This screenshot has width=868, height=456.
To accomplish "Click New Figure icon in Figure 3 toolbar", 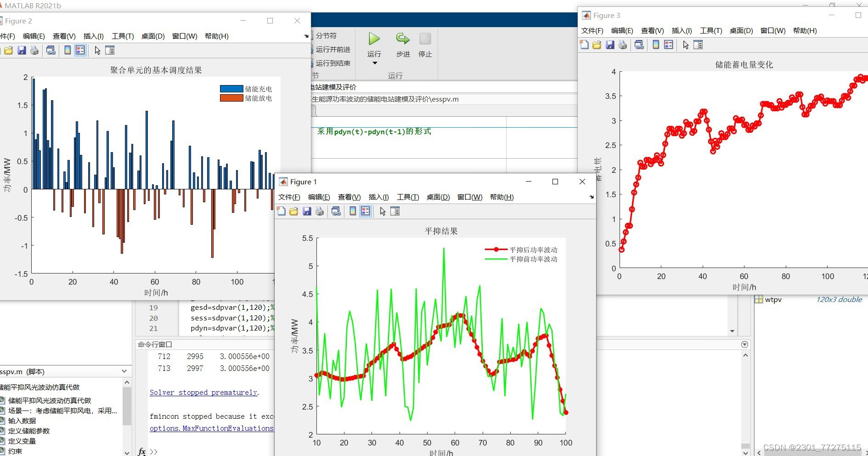I will pos(584,45).
